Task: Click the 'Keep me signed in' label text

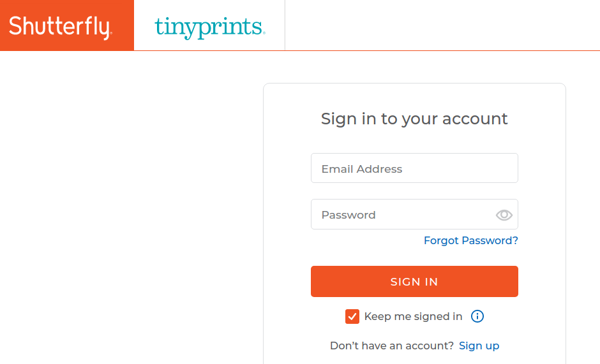Action: coord(413,316)
